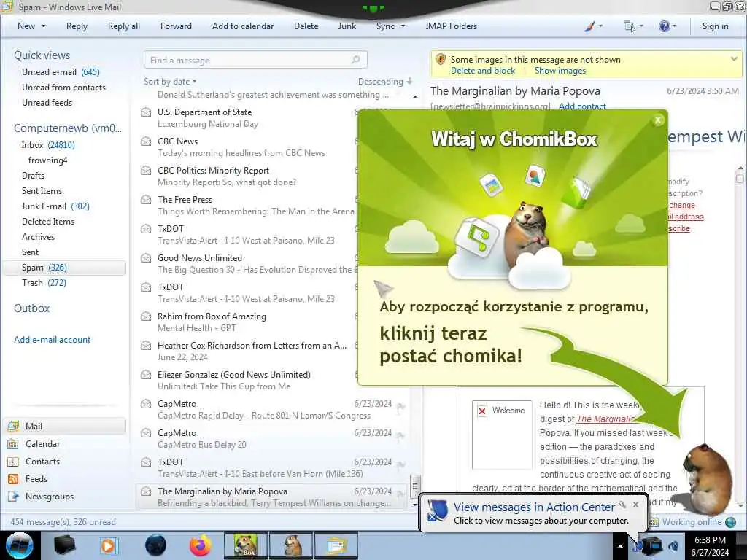Expand the Sort by date dropdown
Viewport: 747px width, 560px height.
pos(170,82)
